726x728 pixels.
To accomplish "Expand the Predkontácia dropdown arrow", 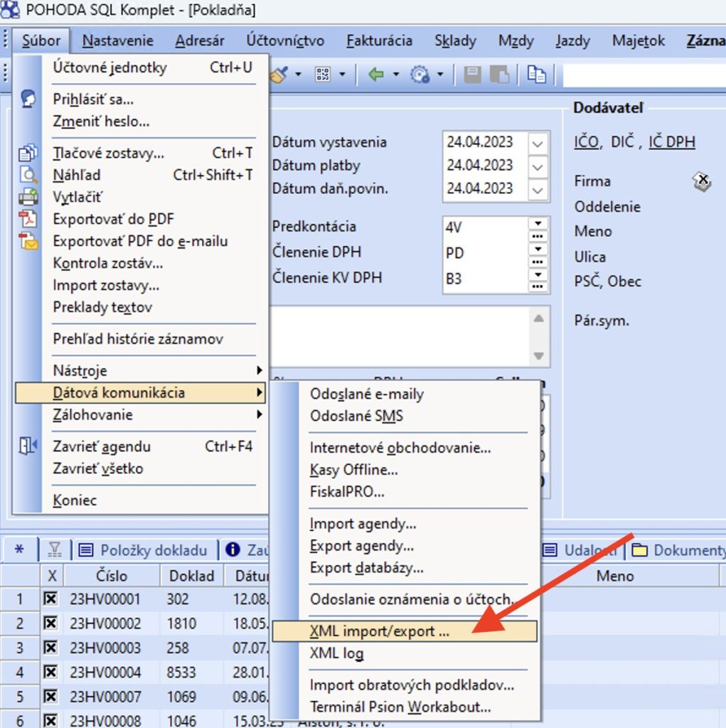I will point(538,223).
